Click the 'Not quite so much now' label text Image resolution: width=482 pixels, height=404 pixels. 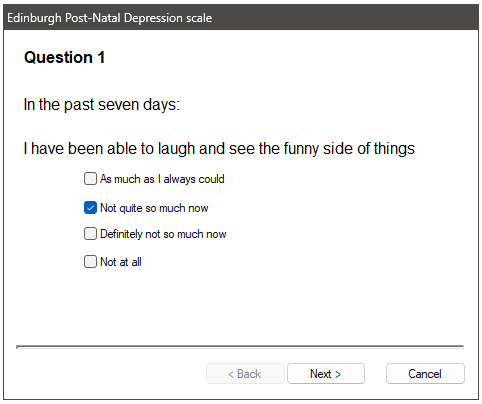tap(154, 208)
